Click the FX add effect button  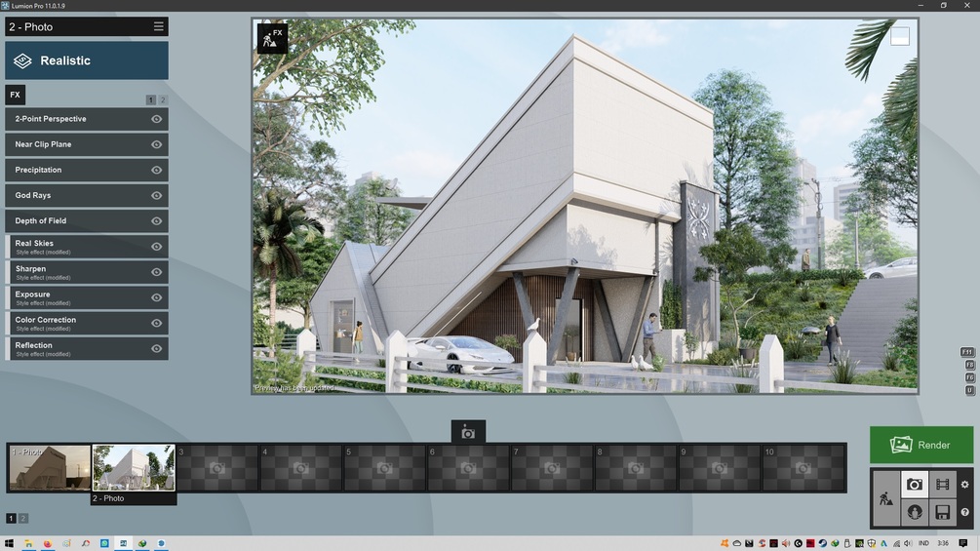click(x=15, y=95)
